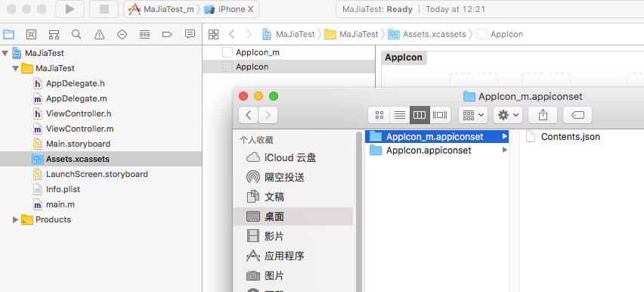Click AppIcon in the jump bar

500,34
